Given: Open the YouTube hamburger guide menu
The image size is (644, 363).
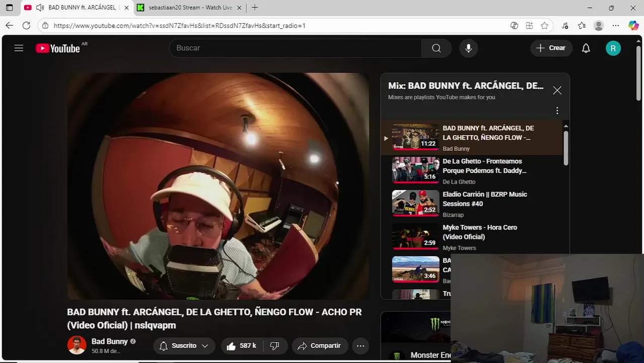Looking at the screenshot, I should [19, 48].
